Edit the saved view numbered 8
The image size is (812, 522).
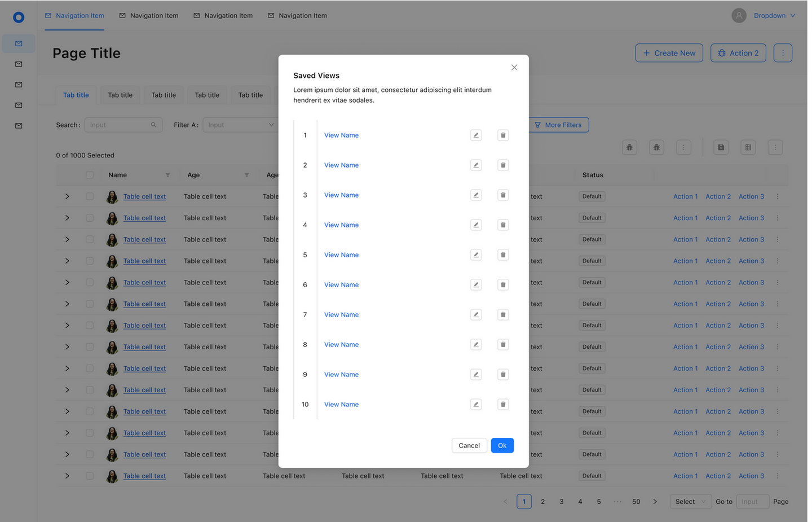476,345
